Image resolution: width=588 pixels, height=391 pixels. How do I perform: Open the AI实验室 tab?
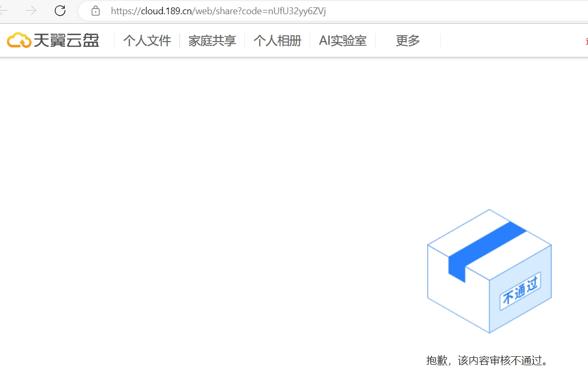coord(343,41)
